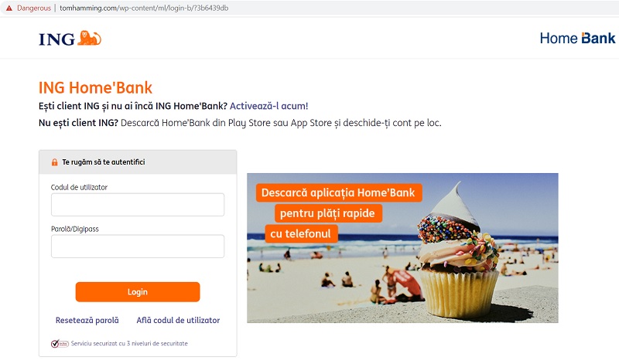Click the red Dangerous warning triangle icon
Image resolution: width=619 pixels, height=364 pixels.
coord(9,8)
